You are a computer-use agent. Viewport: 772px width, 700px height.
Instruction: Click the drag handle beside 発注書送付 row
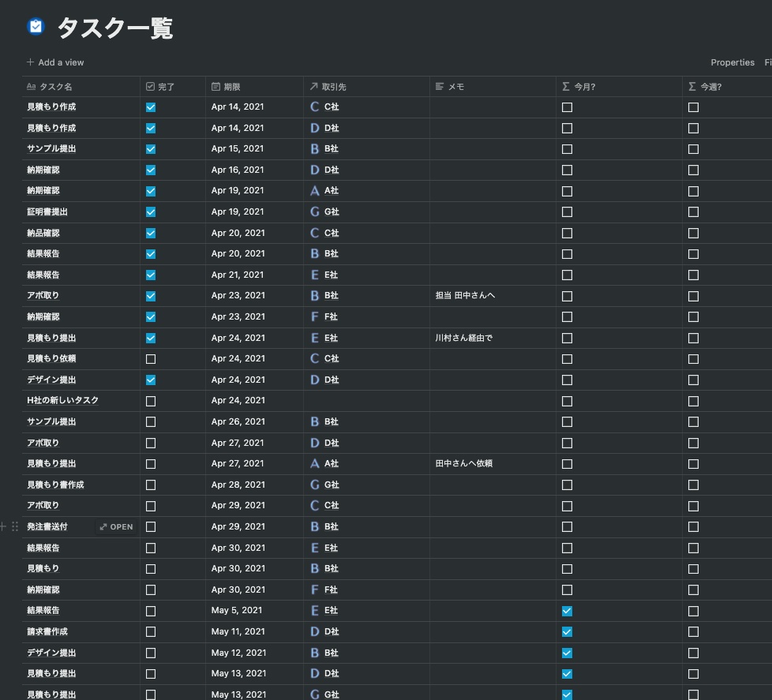click(x=15, y=526)
